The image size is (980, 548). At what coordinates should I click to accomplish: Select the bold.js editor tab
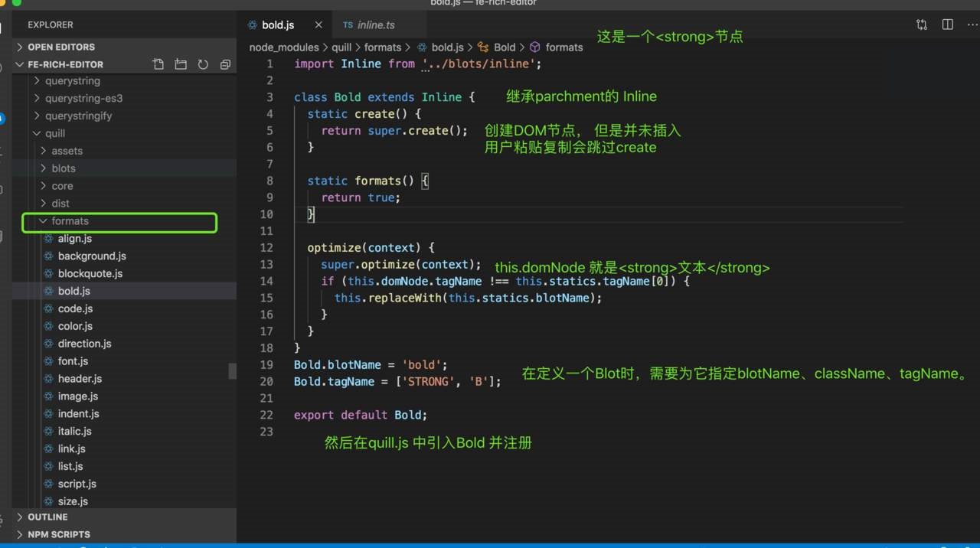pos(277,25)
